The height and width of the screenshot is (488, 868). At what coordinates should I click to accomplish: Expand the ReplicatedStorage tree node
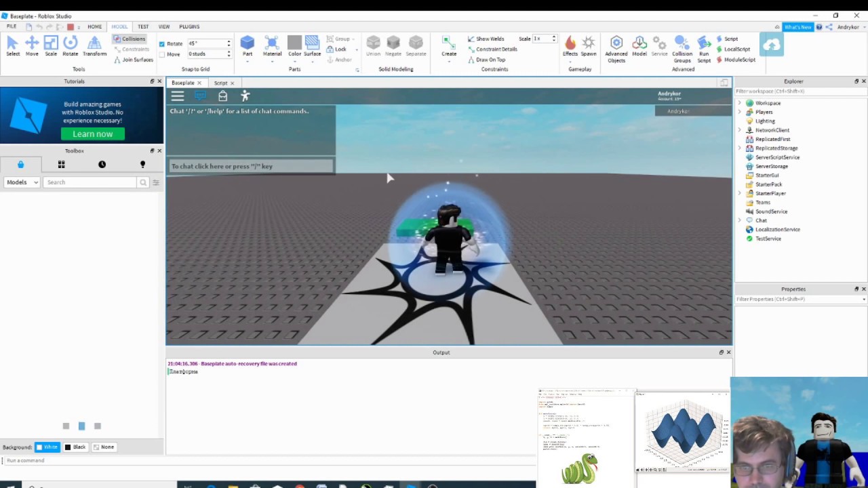click(740, 148)
